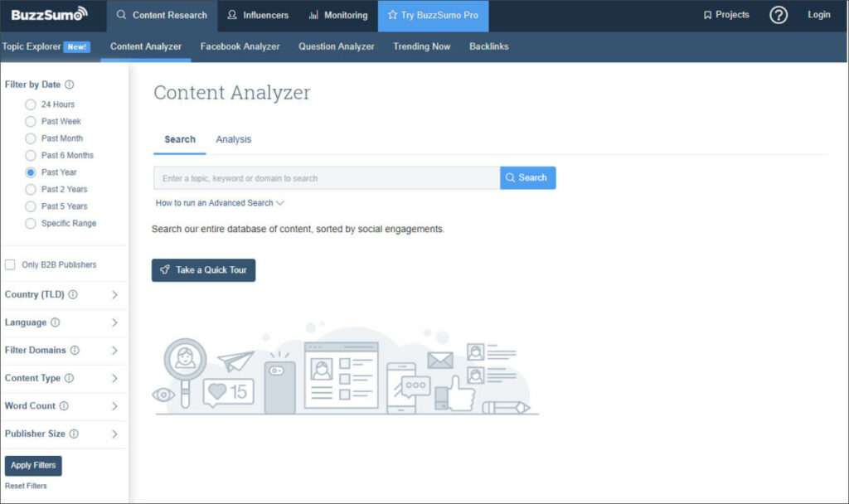This screenshot has width=849, height=504.
Task: Switch to the Analysis sub-tab
Action: [x=233, y=139]
